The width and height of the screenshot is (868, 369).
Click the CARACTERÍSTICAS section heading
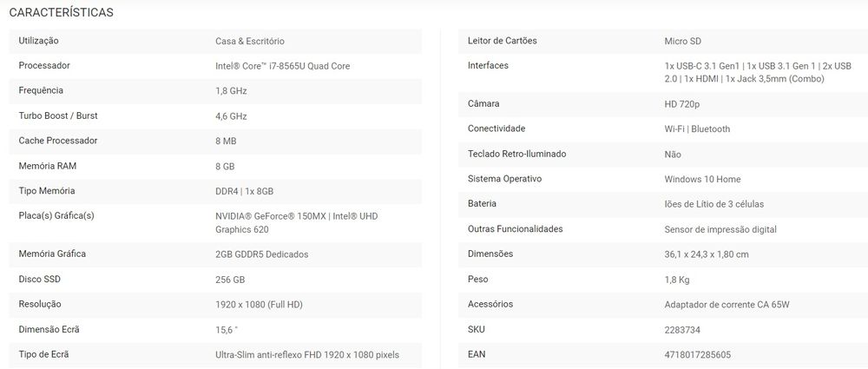(x=61, y=13)
